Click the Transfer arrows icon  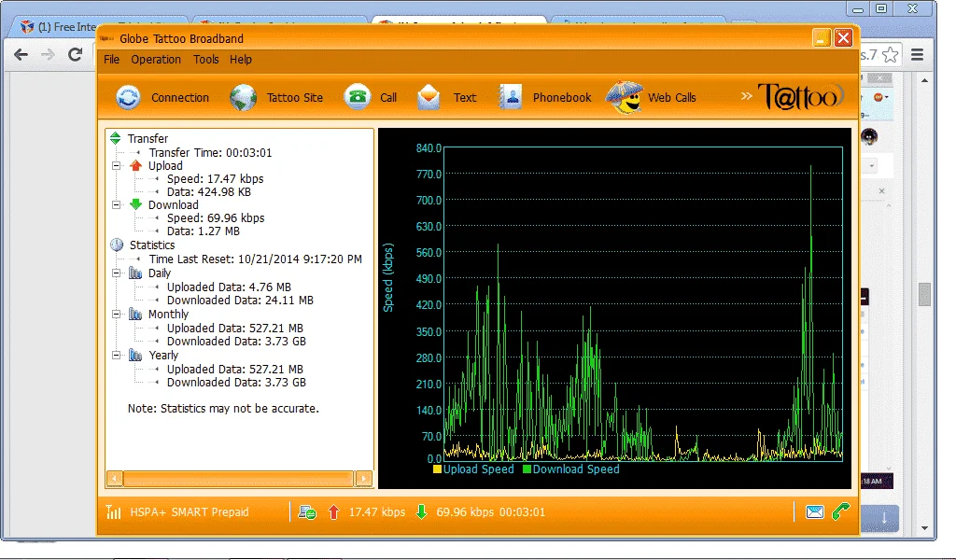pos(115,138)
